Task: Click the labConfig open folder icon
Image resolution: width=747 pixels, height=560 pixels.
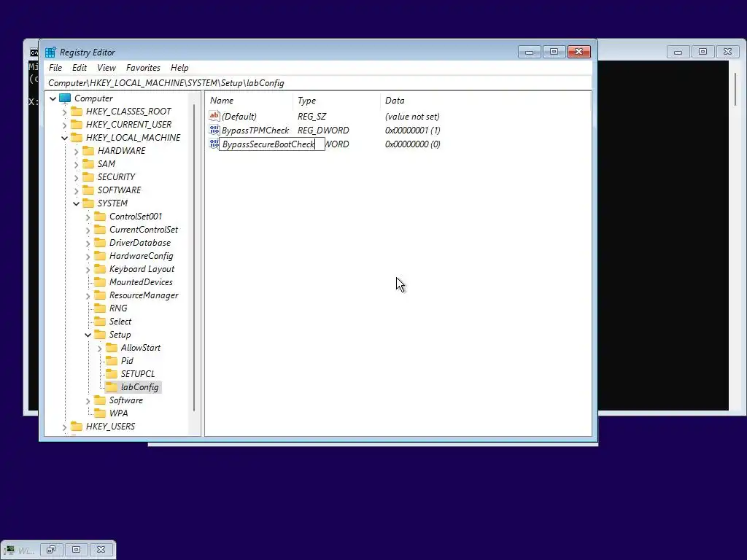Action: [x=112, y=387]
